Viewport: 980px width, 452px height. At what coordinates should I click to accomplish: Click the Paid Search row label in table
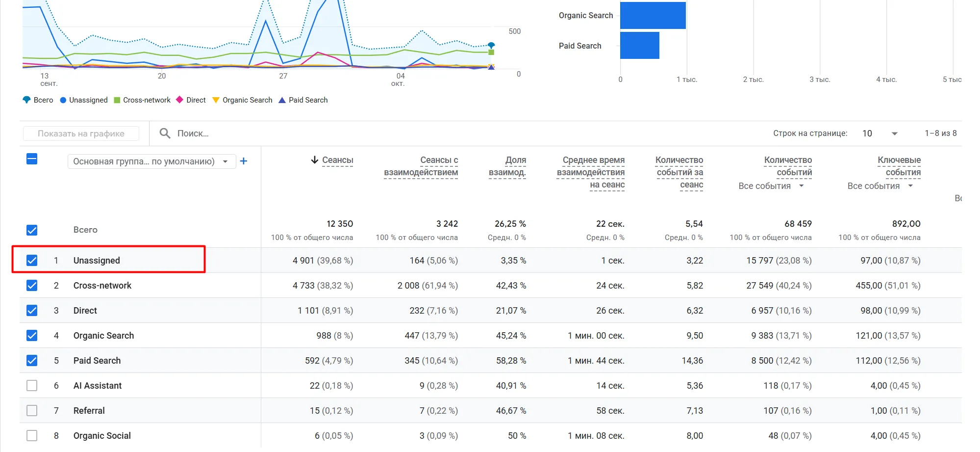(97, 360)
